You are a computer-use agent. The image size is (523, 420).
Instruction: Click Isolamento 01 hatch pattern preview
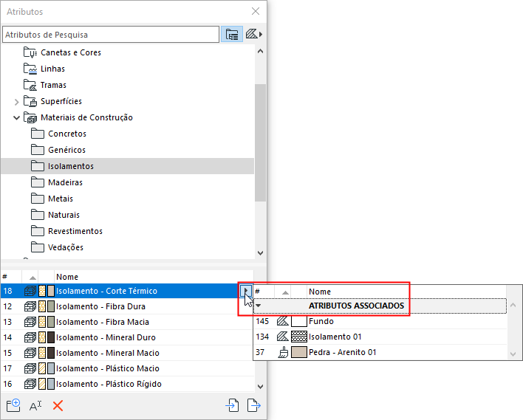click(299, 337)
